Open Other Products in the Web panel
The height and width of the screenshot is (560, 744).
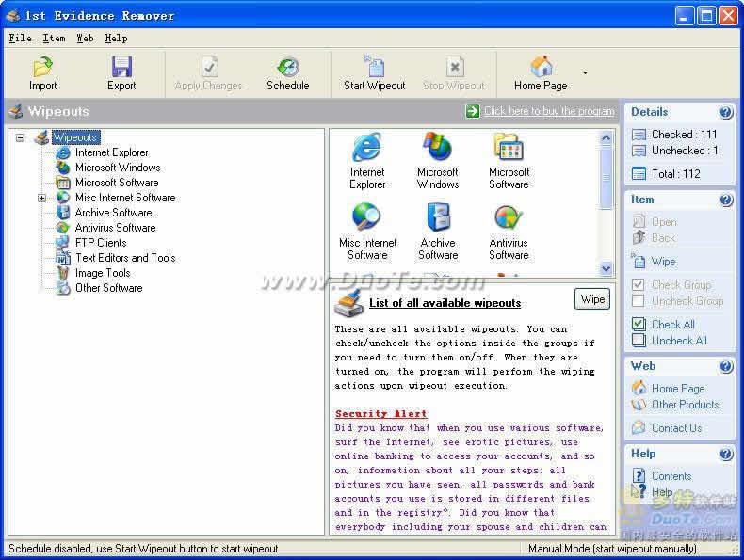(x=685, y=405)
